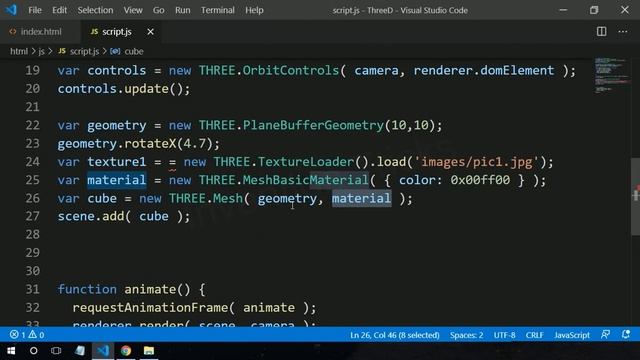Click 'function animate()' on line 31
Viewport: 640px width, 360px height.
124,289
